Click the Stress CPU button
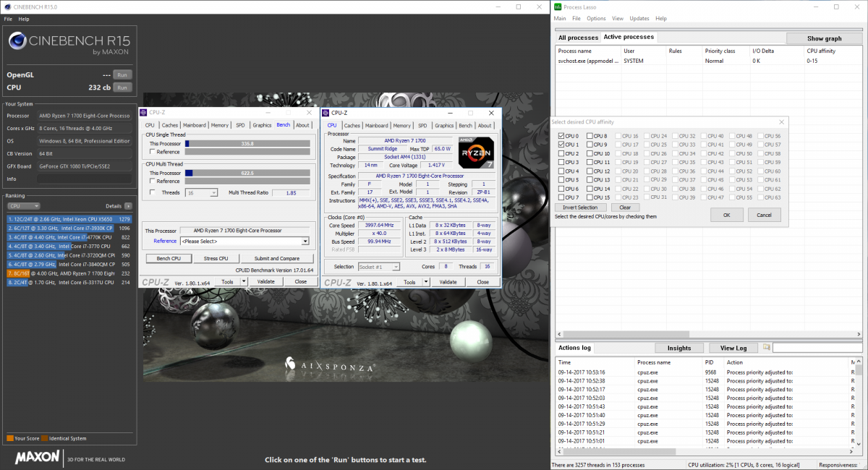The image size is (868, 470). pyautogui.click(x=216, y=258)
